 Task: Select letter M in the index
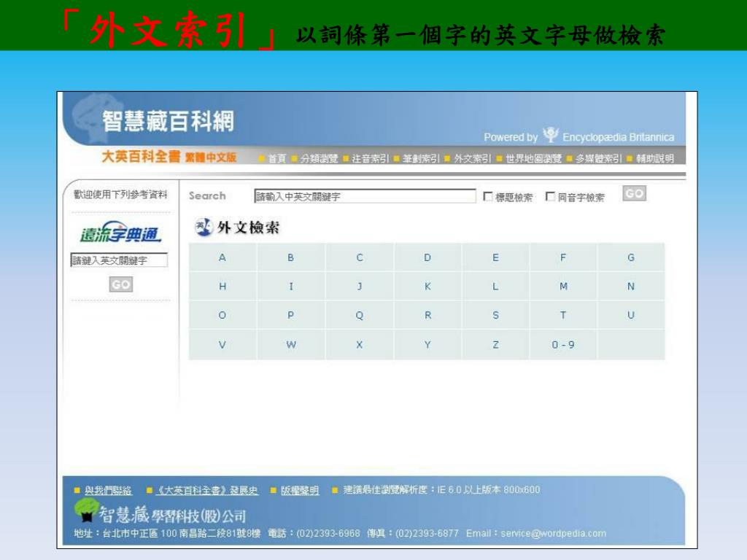563,286
